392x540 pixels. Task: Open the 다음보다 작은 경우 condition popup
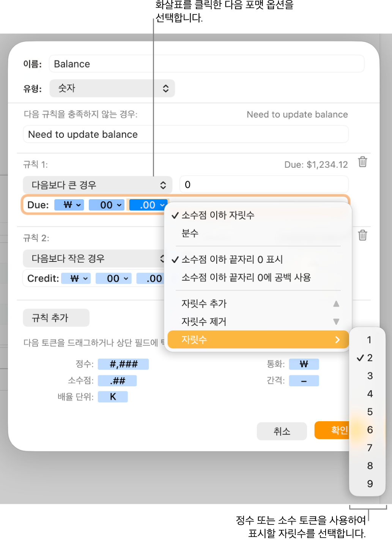click(x=94, y=258)
